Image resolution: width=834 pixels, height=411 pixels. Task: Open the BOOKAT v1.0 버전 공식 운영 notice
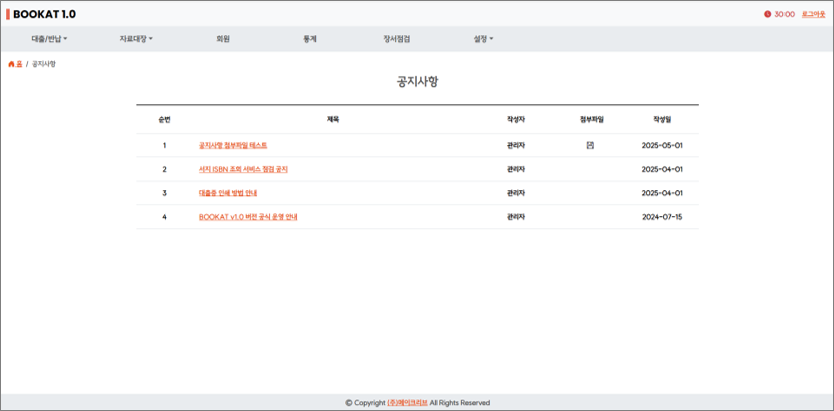tap(248, 217)
